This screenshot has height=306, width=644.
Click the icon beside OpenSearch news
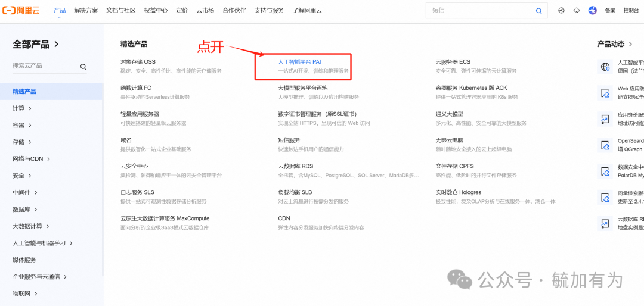[605, 145]
